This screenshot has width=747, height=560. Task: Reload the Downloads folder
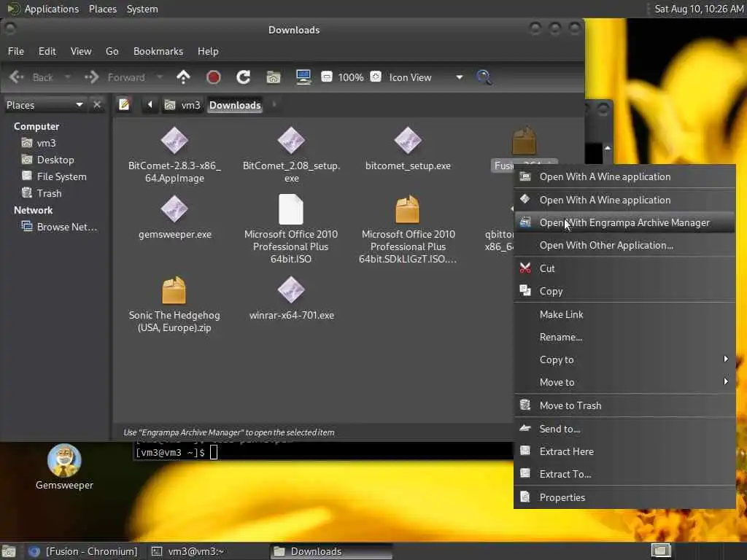point(244,77)
